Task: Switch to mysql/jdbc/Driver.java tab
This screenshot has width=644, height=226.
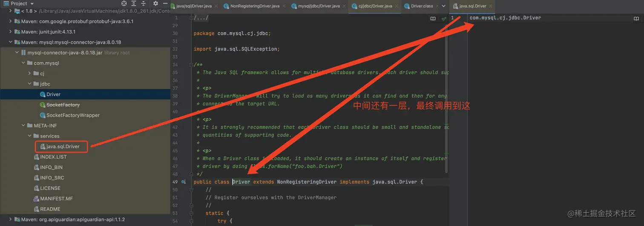Action: pyautogui.click(x=319, y=6)
